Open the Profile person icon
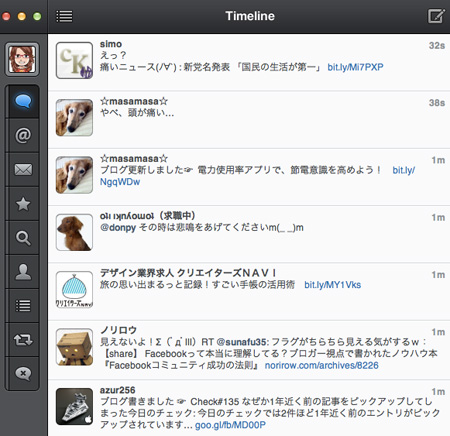 (x=23, y=272)
